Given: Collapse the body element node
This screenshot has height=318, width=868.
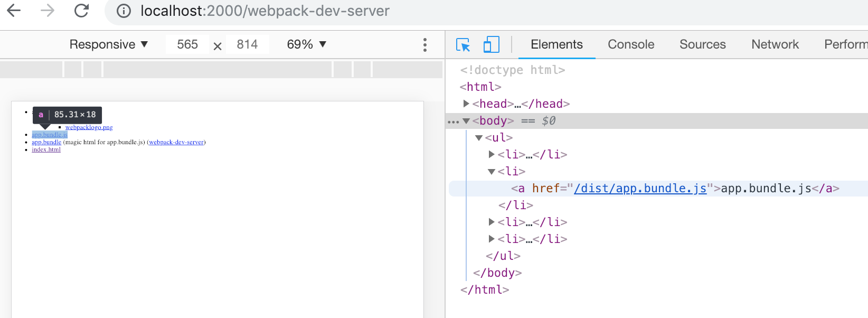Looking at the screenshot, I should tap(466, 121).
